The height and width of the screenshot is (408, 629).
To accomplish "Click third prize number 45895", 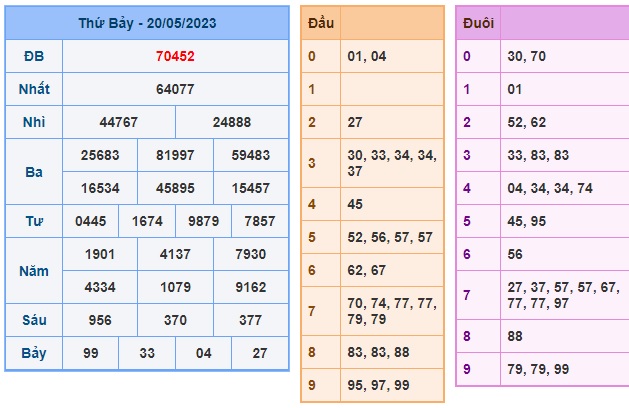I will (175, 188).
